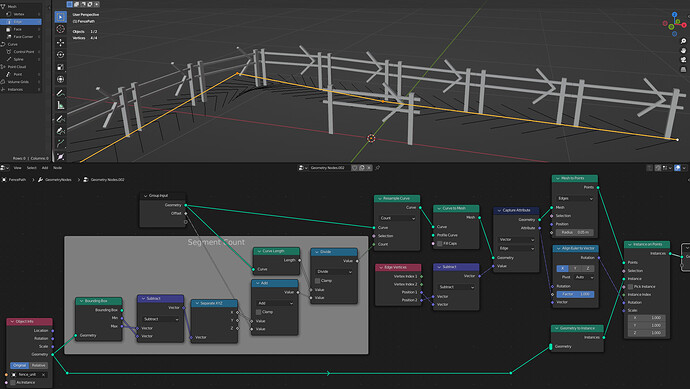This screenshot has height=389, width=690.
Task: Open the Select menu in node editor
Action: (x=32, y=168)
